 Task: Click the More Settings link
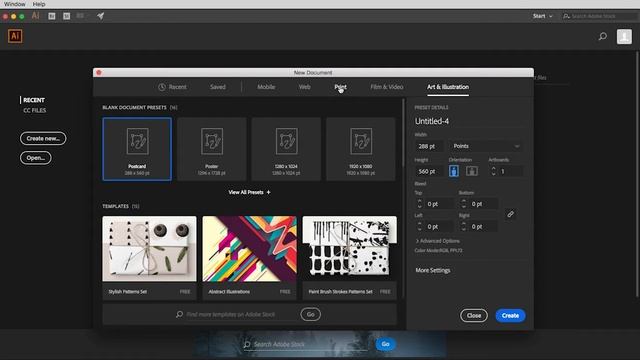433,270
